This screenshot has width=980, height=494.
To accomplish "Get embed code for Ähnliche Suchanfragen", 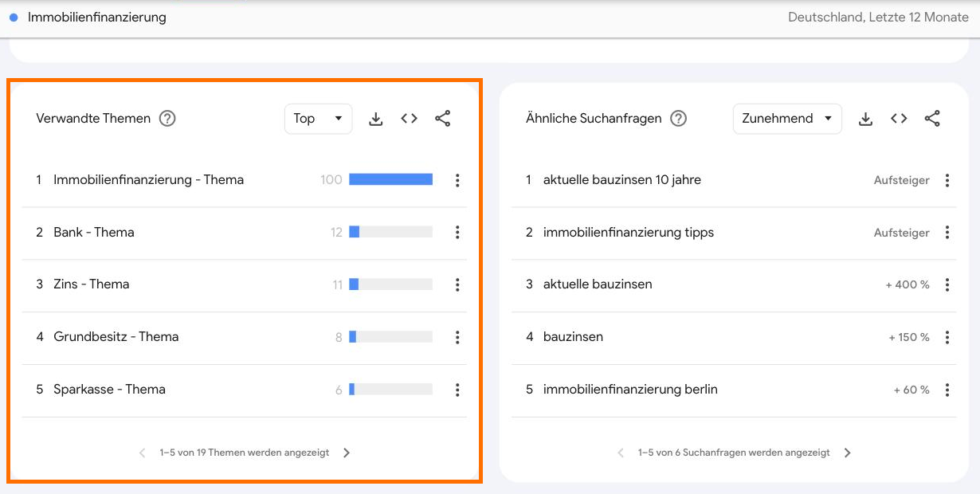I will 900,119.
